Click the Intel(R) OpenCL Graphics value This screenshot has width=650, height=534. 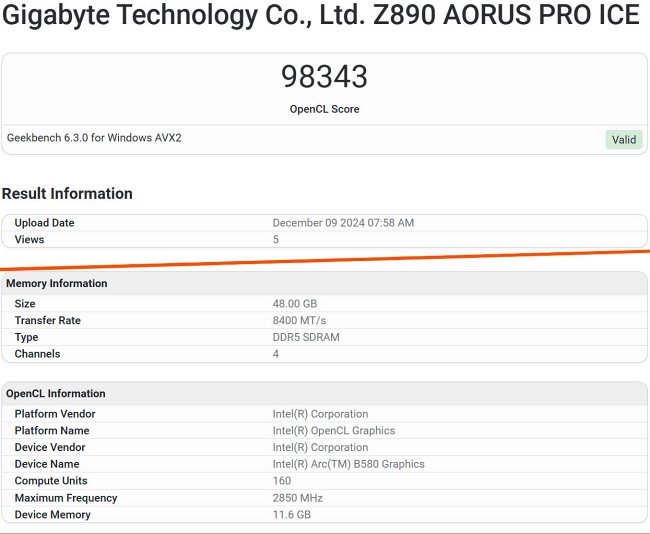(334, 430)
